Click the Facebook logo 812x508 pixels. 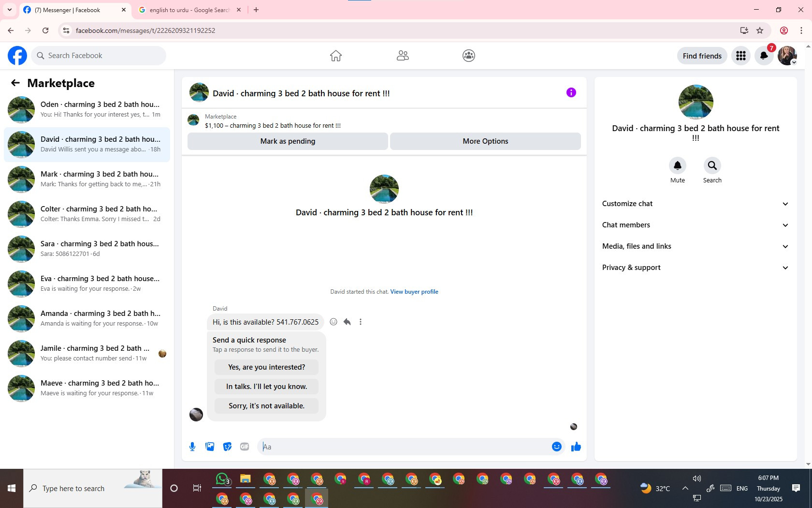coord(17,56)
